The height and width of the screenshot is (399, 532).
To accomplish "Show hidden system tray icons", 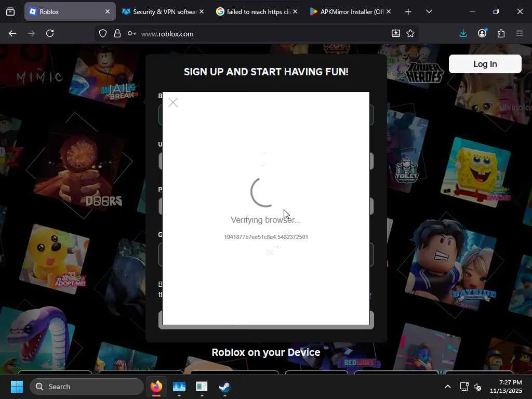I will [448, 387].
